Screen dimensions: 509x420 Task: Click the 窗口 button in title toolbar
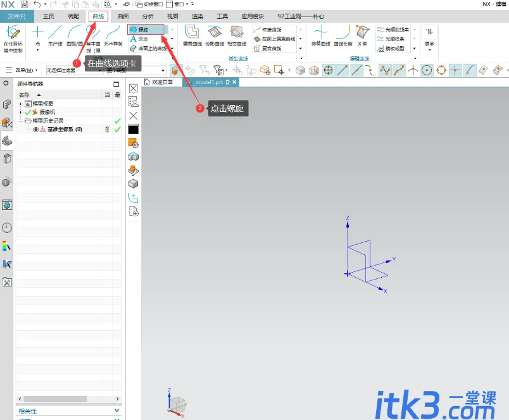(x=177, y=4)
